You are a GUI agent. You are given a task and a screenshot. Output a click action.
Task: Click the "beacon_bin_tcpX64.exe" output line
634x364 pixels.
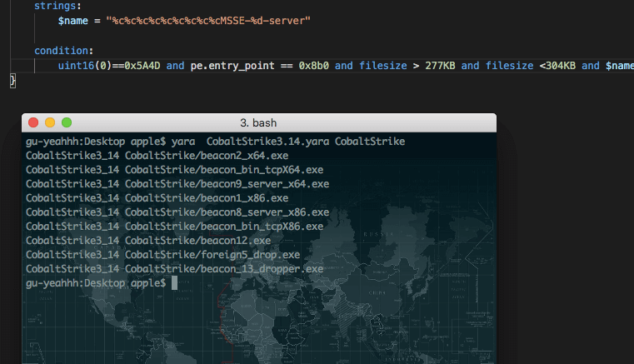coord(175,170)
